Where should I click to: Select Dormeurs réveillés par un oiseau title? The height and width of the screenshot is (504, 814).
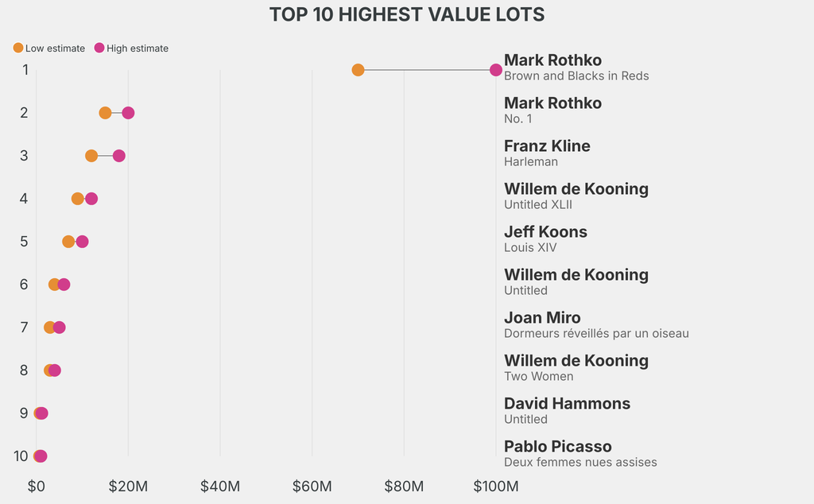(x=596, y=334)
